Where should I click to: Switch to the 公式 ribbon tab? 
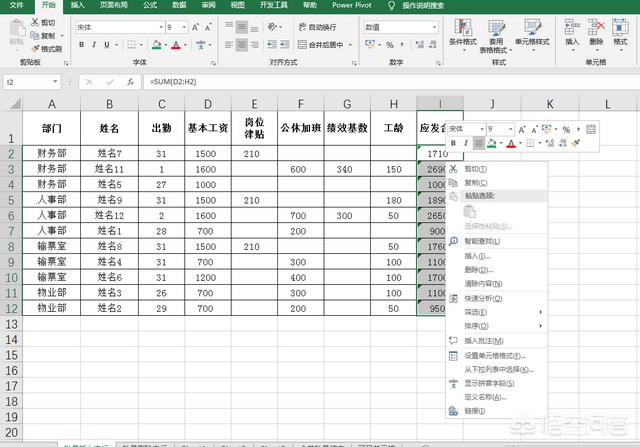tap(149, 5)
